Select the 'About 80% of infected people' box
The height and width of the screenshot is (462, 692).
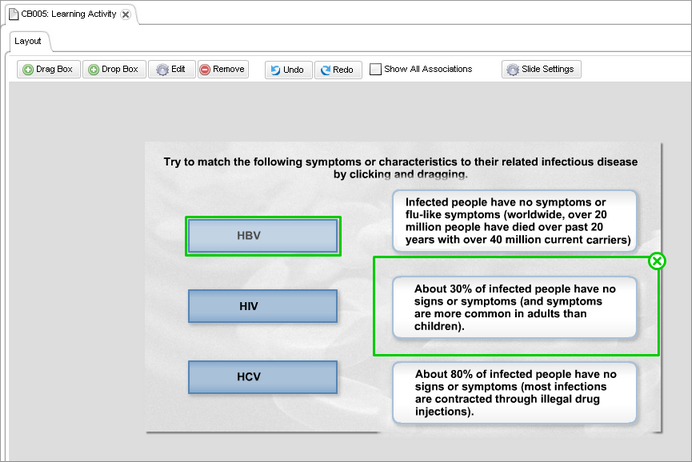[x=514, y=392]
